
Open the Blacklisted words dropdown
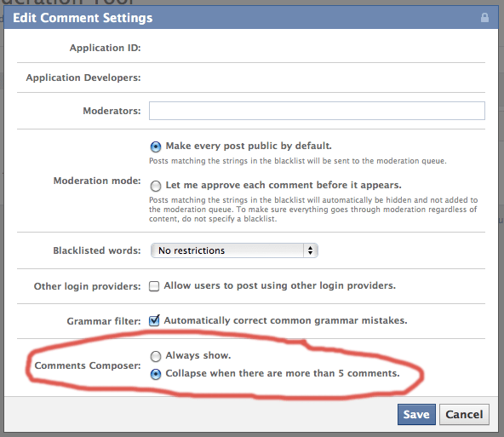click(234, 250)
